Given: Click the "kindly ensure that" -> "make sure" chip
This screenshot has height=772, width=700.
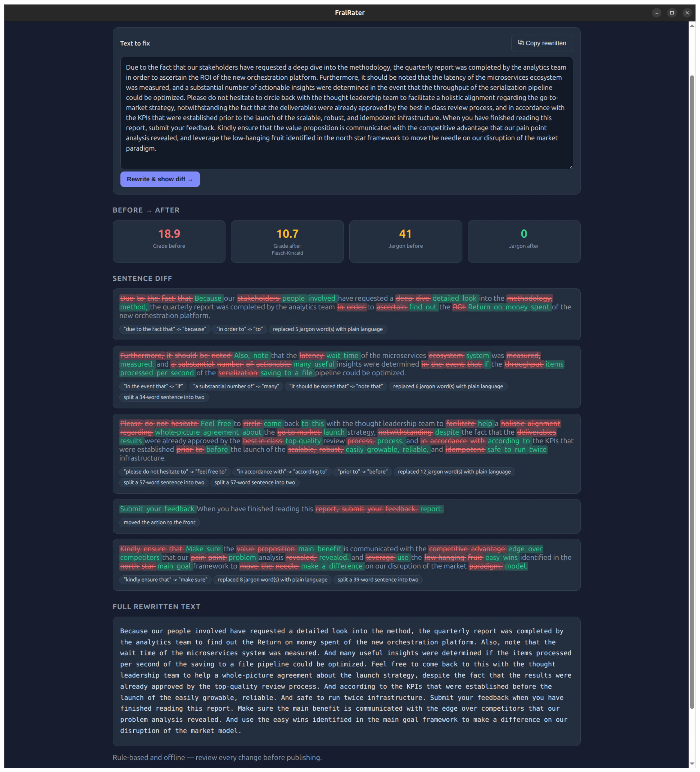Looking at the screenshot, I should pos(165,580).
